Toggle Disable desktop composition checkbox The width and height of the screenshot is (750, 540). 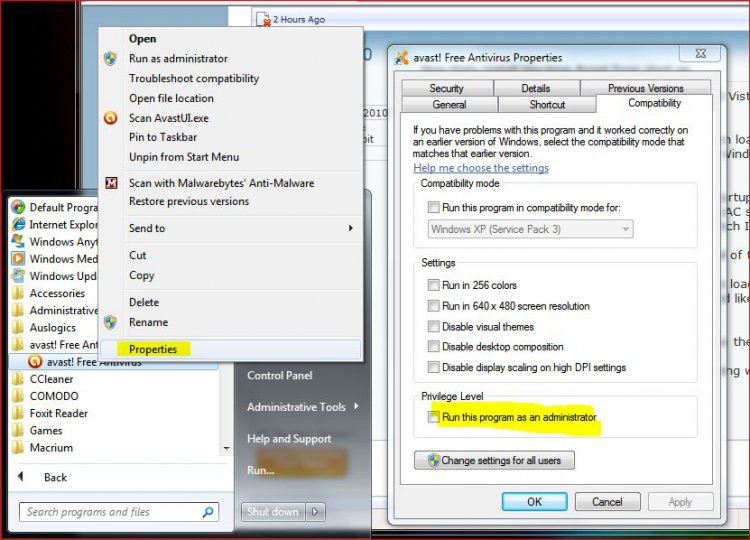click(x=433, y=346)
